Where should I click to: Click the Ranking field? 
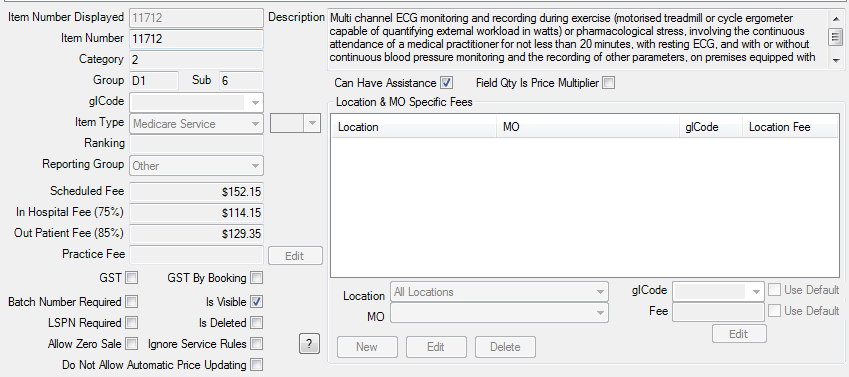pos(197,144)
